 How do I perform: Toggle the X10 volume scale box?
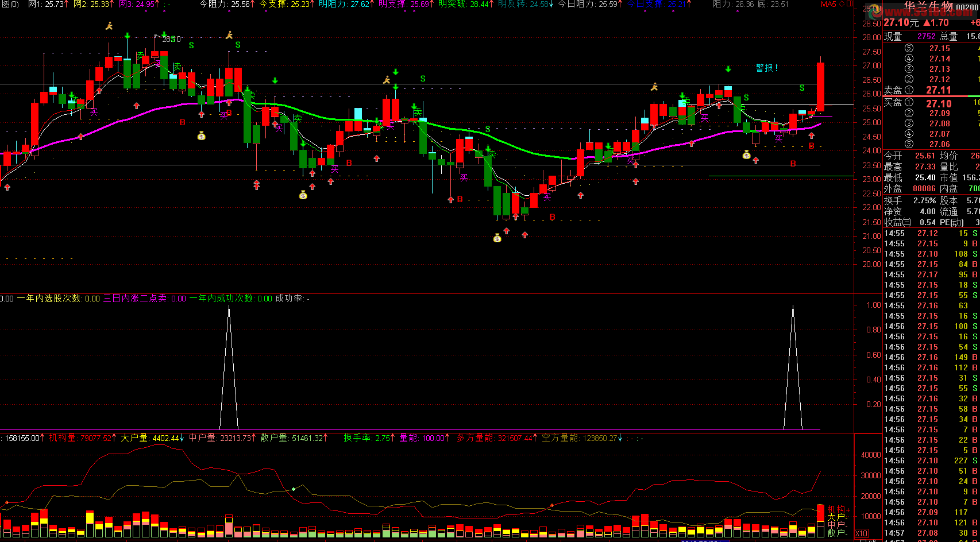pos(861,533)
